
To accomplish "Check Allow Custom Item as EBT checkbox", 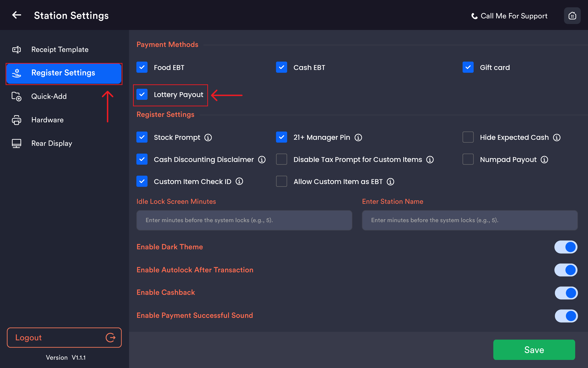I will coord(282,182).
